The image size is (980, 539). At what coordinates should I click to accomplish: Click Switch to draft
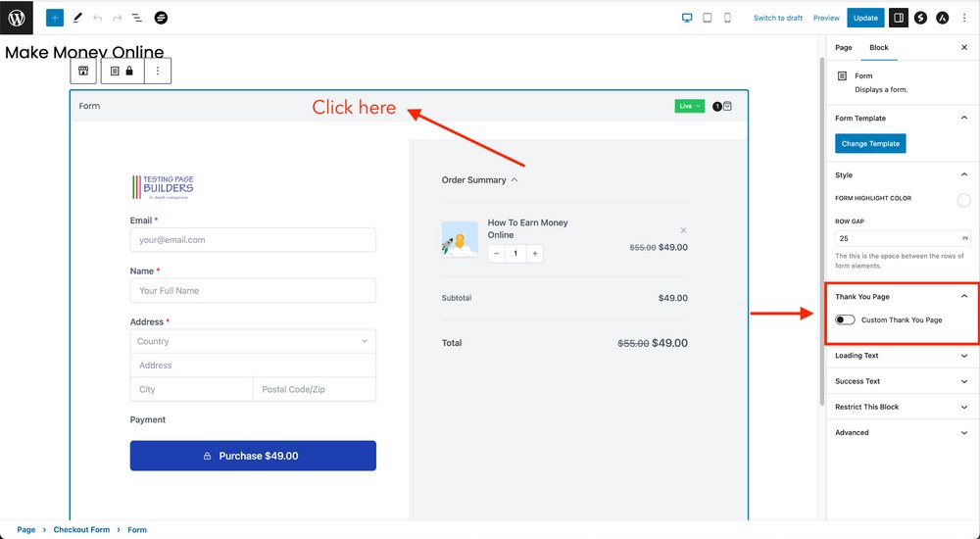tap(777, 19)
